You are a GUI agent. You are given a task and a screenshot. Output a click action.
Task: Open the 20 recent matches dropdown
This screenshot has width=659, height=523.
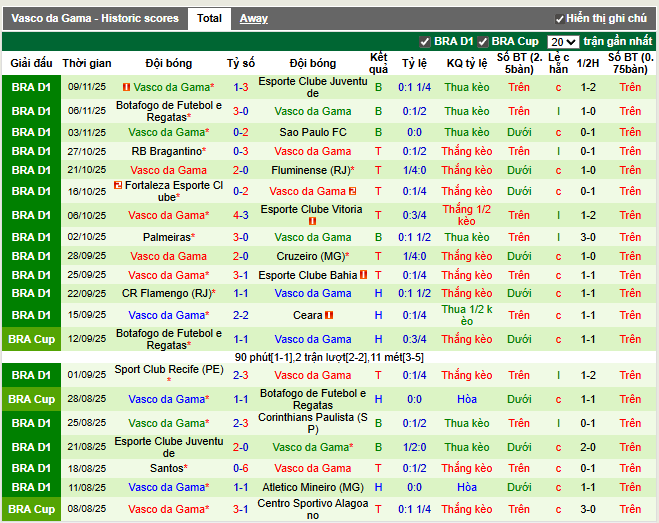tap(563, 42)
